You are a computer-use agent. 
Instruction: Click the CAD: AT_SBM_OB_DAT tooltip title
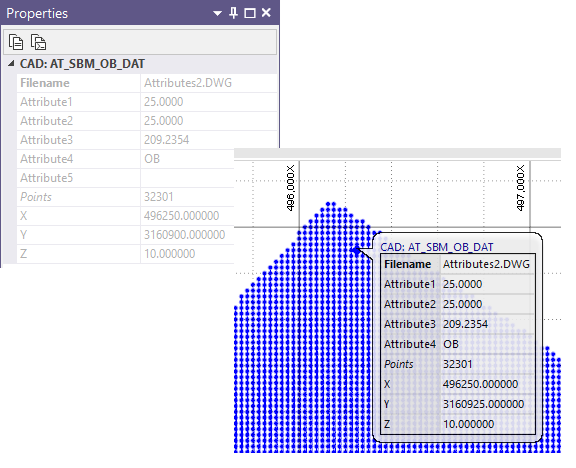[x=436, y=247]
